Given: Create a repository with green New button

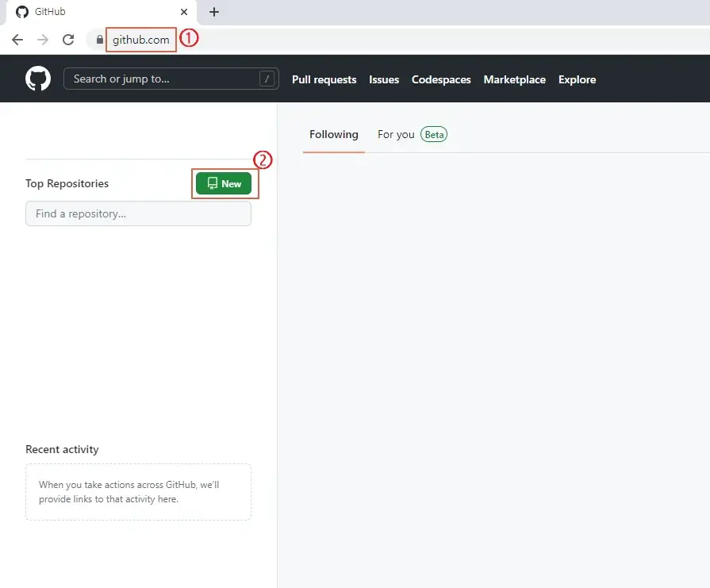Looking at the screenshot, I should point(224,183).
